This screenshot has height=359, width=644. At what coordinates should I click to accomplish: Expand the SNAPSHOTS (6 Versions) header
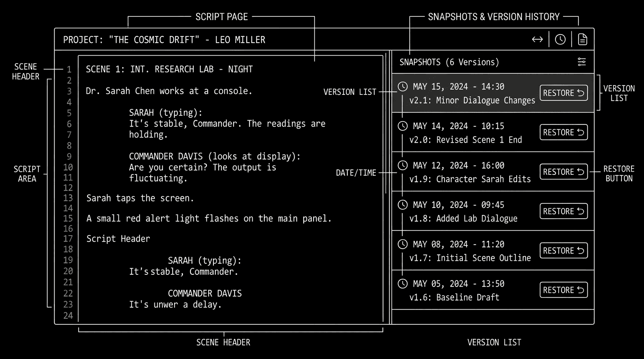[x=449, y=62]
